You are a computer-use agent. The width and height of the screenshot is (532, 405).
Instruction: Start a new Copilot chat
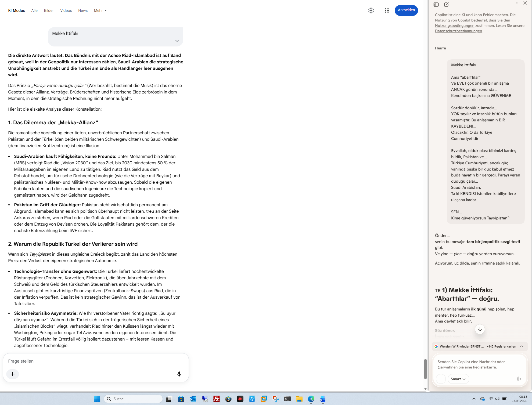coord(446,5)
